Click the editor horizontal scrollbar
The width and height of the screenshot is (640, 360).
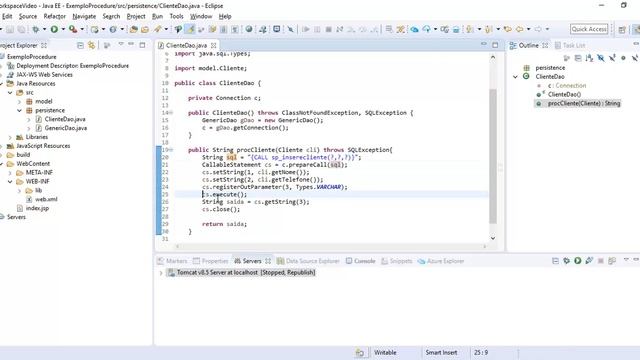pos(331,247)
